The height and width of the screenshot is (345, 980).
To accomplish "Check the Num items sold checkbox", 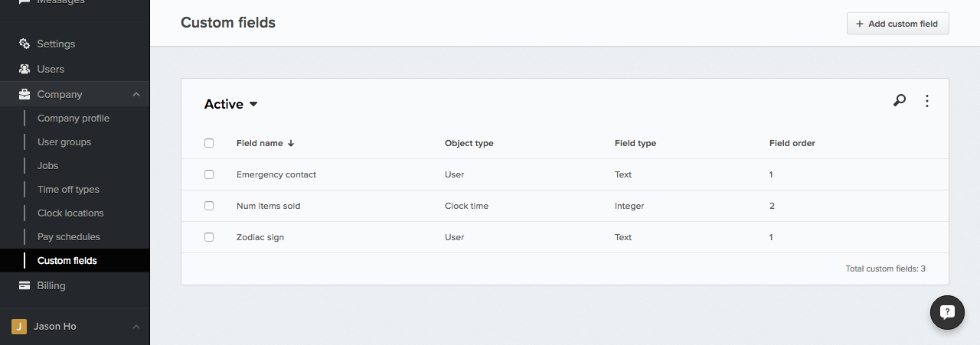I will (209, 206).
